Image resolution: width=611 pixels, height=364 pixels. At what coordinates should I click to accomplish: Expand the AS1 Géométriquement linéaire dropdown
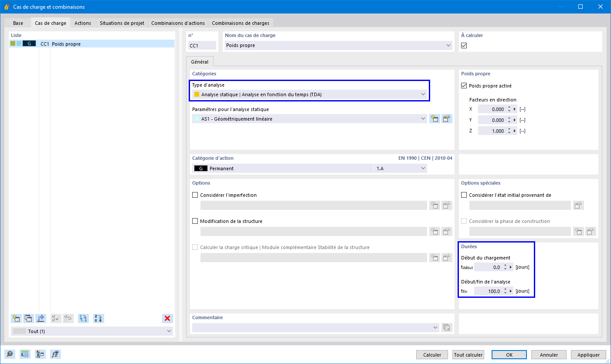click(423, 118)
